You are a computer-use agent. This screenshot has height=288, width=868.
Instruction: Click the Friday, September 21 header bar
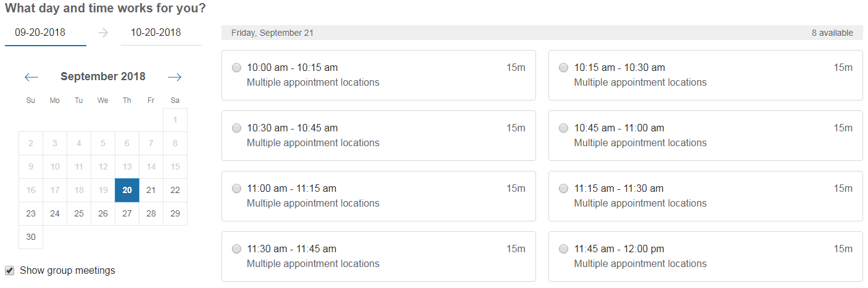pyautogui.click(x=542, y=33)
